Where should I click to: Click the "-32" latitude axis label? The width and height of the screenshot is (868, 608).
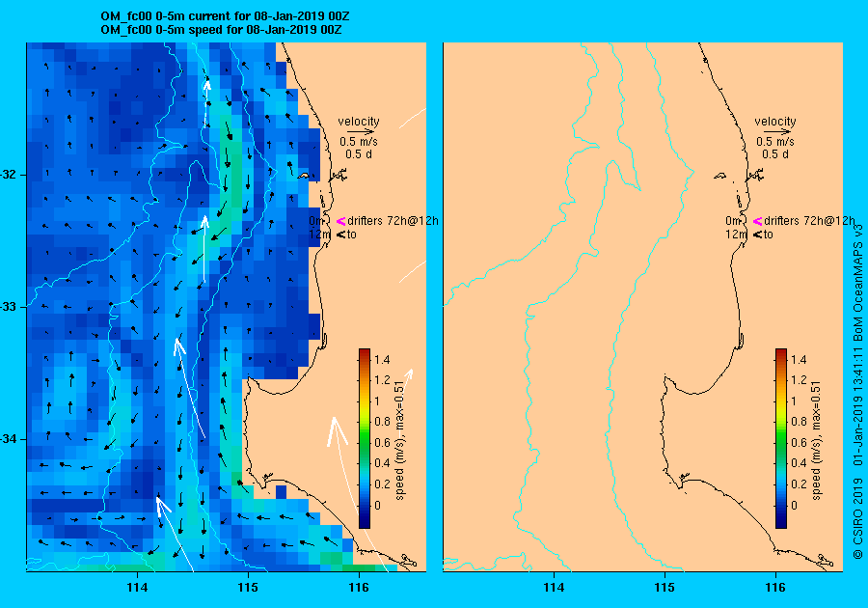9,175
